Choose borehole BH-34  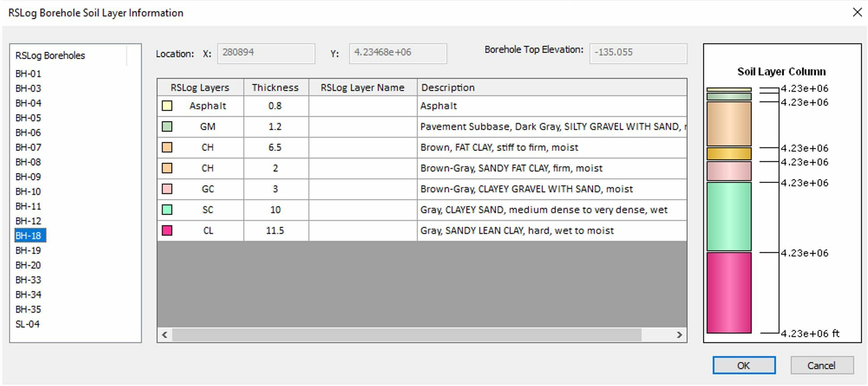28,295
